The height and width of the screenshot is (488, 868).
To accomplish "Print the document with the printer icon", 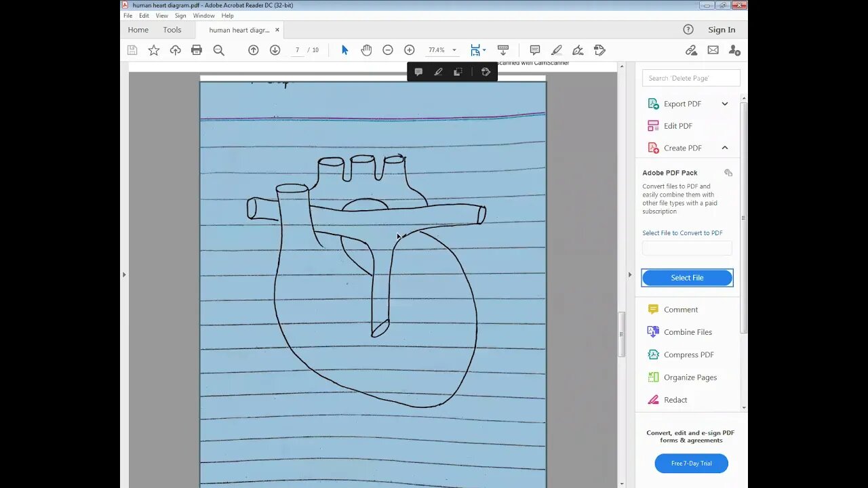I will (197, 50).
